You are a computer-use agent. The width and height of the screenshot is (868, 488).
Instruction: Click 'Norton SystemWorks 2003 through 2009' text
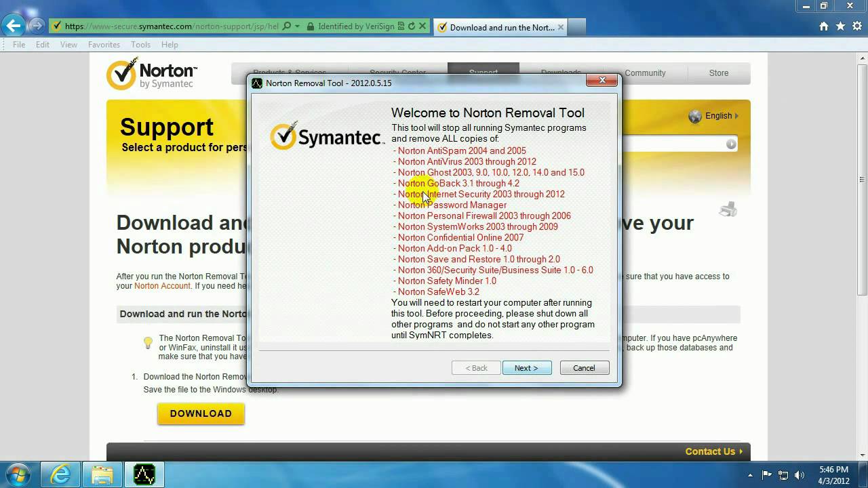(x=478, y=227)
